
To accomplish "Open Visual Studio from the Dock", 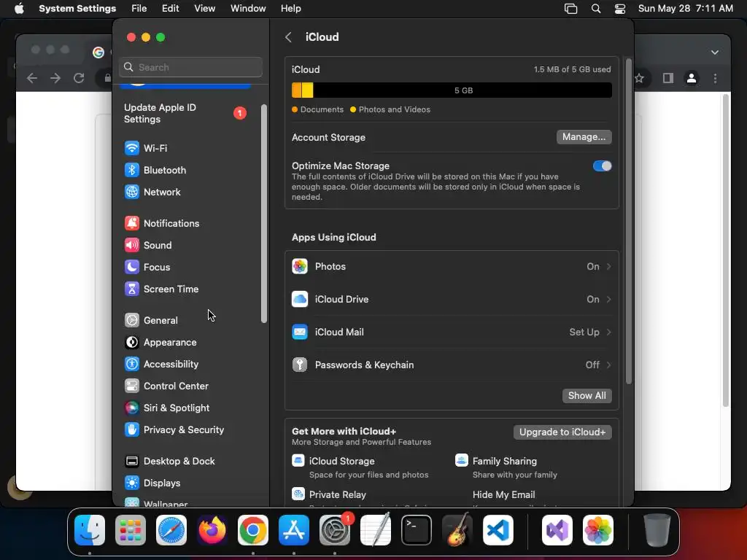I will [557, 530].
